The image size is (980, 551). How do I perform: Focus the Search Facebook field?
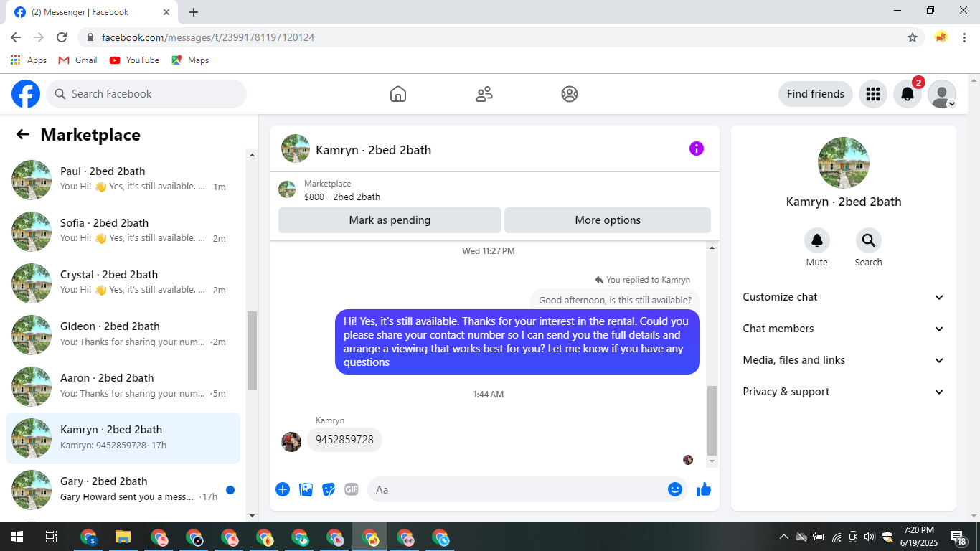pos(146,94)
